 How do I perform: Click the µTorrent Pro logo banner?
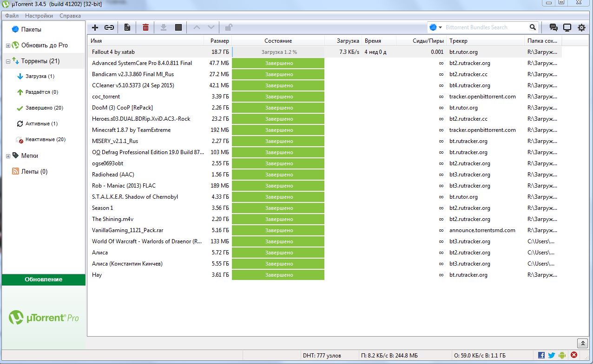click(44, 318)
